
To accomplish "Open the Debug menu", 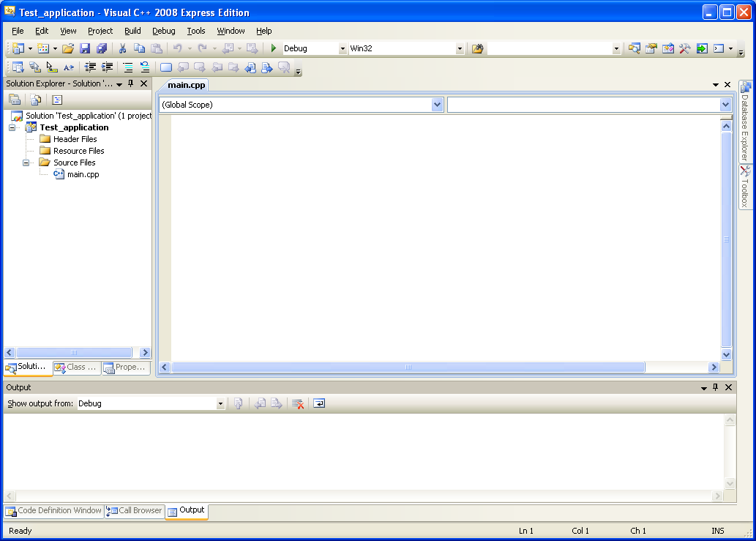I will (163, 31).
